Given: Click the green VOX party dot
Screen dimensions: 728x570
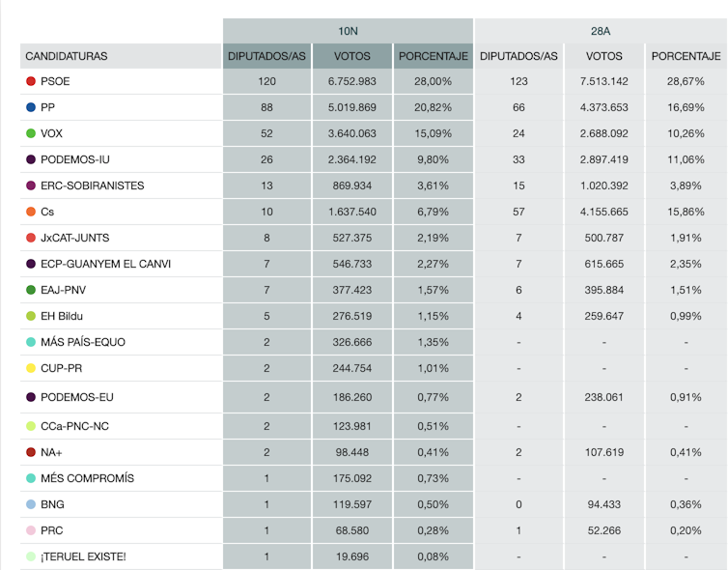Looking at the screenshot, I should 31,134.
